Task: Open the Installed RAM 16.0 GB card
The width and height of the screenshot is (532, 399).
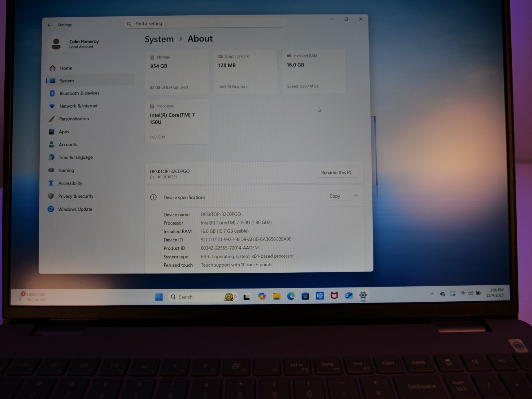Action: click(x=314, y=71)
